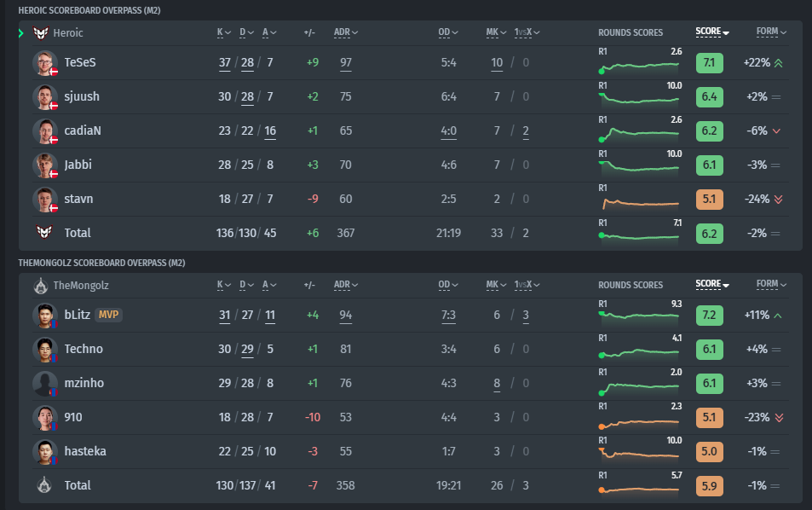812x510 pixels.
Task: Click TheMongolz logo in Total row
Action: [44, 484]
